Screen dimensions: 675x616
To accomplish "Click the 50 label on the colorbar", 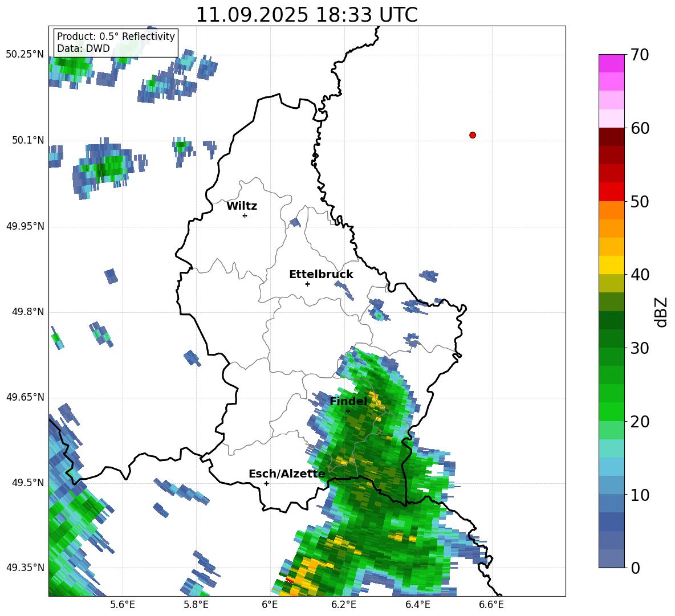I will point(639,202).
